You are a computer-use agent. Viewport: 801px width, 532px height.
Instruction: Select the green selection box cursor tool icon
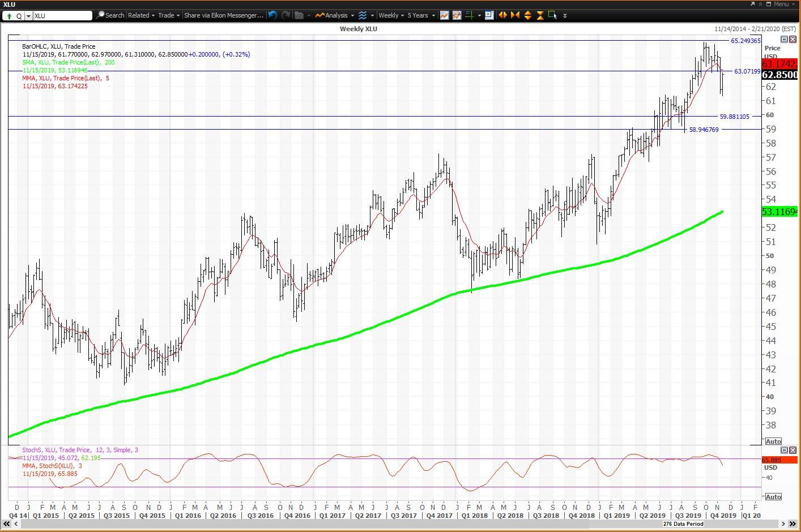[552, 15]
